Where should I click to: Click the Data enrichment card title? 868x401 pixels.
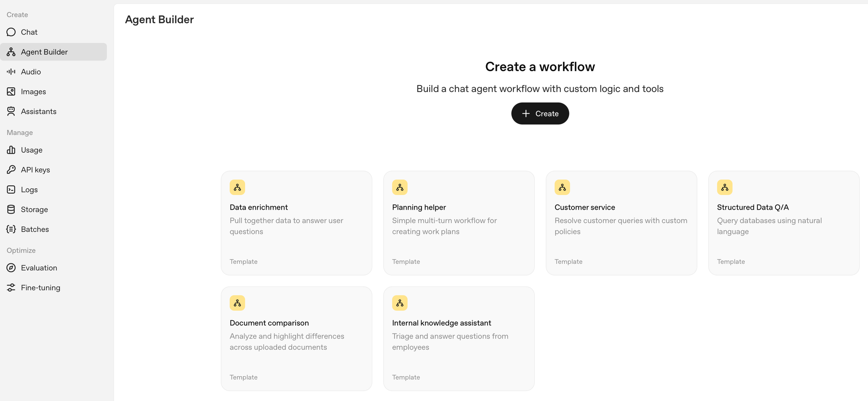pos(259,207)
